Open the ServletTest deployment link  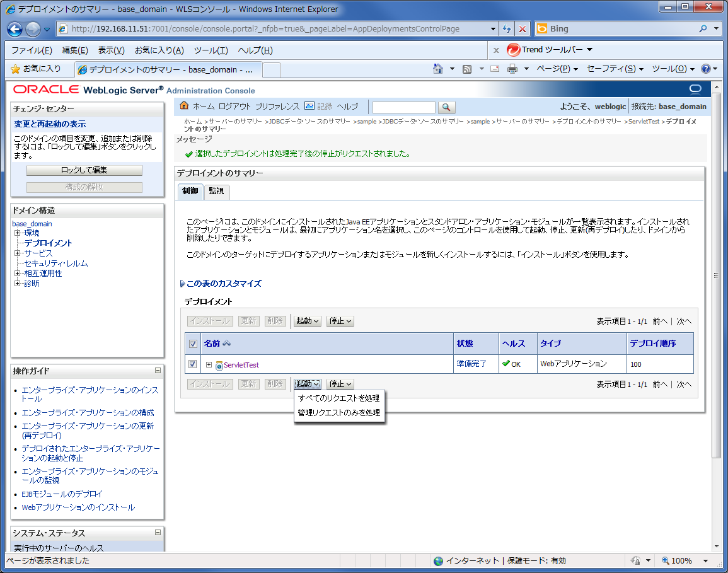pyautogui.click(x=241, y=365)
